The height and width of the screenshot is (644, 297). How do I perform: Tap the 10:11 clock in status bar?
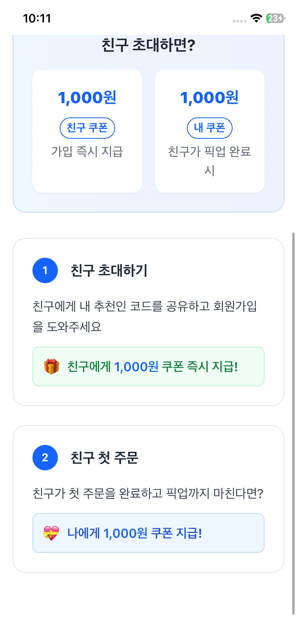click(x=37, y=19)
